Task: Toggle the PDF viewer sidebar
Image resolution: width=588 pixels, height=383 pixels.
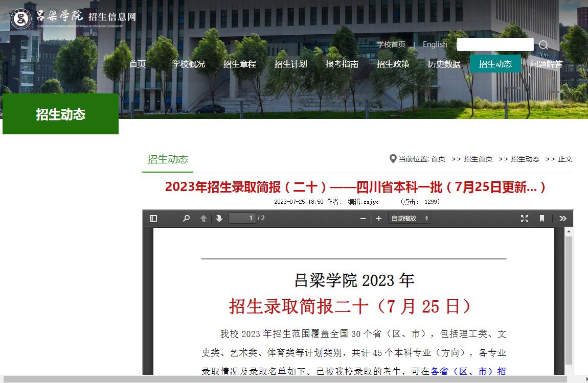Action: (153, 218)
